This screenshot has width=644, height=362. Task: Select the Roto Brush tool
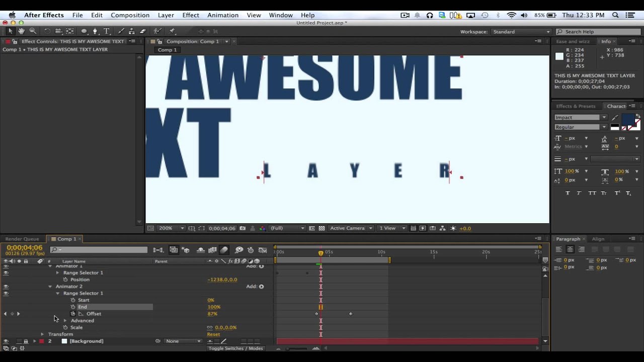click(157, 31)
